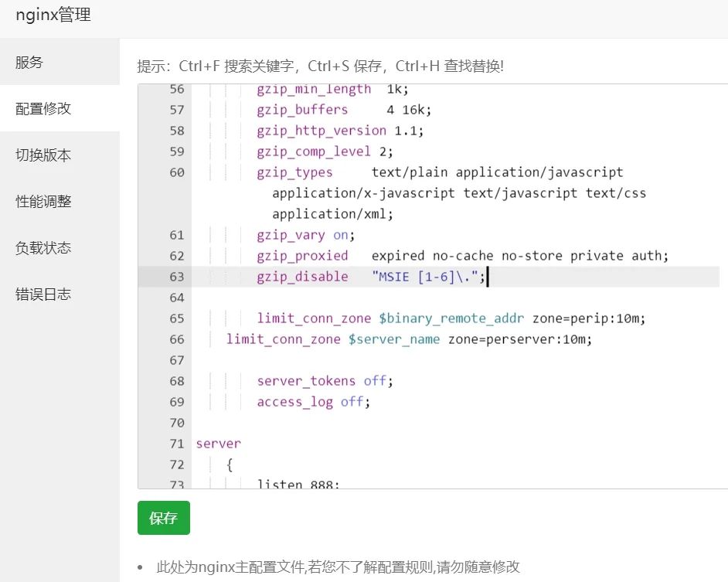This screenshot has height=582, width=728.
Task: Click the access_log off line
Action: coord(313,402)
